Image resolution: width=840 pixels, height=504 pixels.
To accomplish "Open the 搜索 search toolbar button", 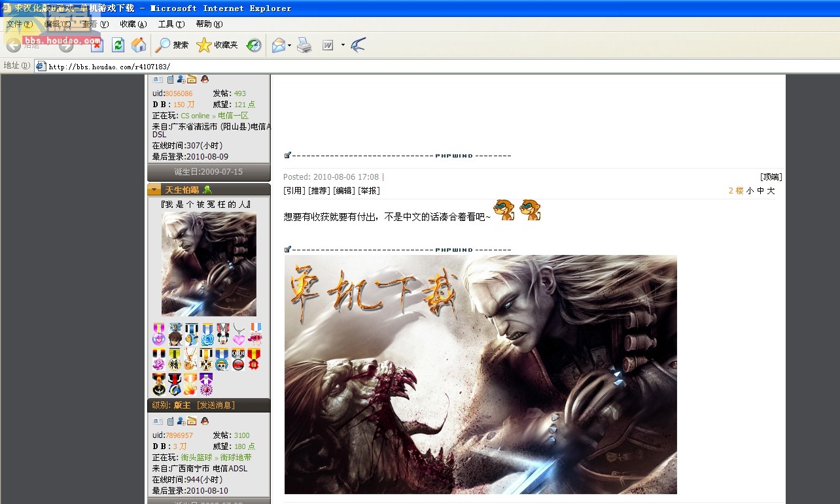I will 173,45.
